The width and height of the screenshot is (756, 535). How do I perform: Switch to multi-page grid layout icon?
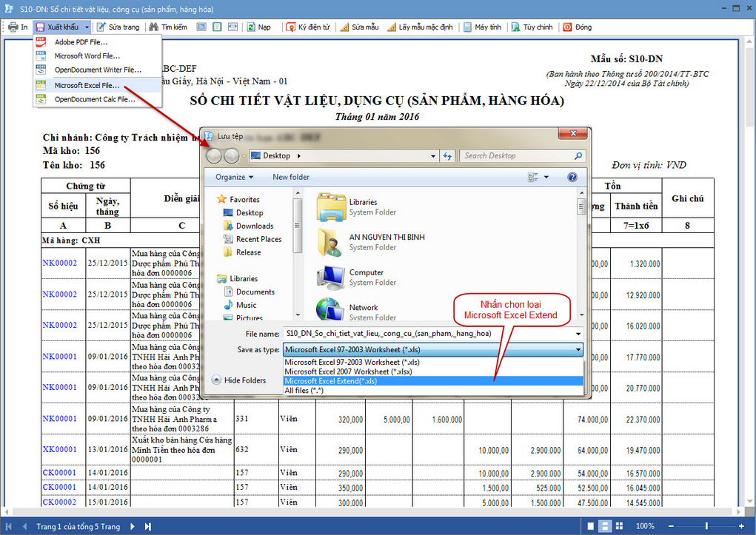(x=620, y=526)
